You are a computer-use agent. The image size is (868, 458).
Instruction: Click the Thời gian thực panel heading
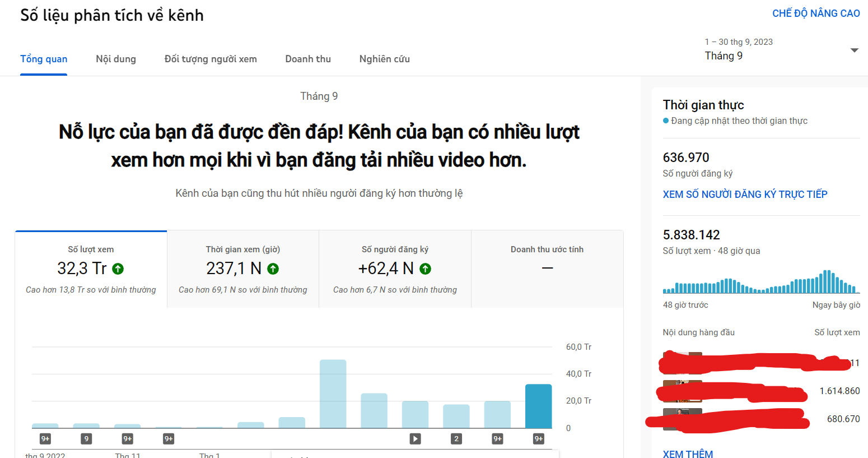click(703, 105)
